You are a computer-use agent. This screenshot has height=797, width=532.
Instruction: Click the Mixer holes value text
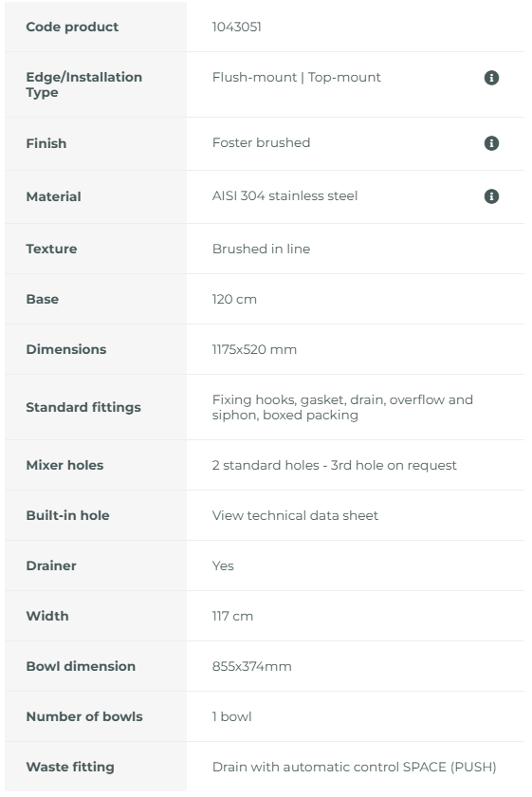click(334, 465)
